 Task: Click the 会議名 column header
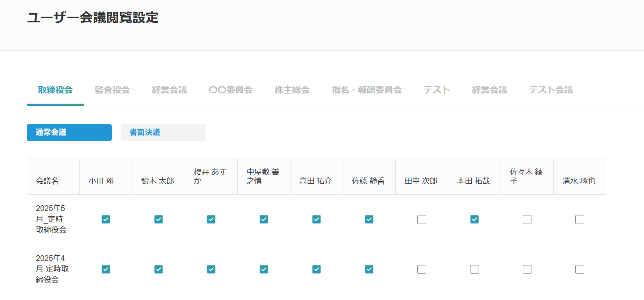click(48, 181)
